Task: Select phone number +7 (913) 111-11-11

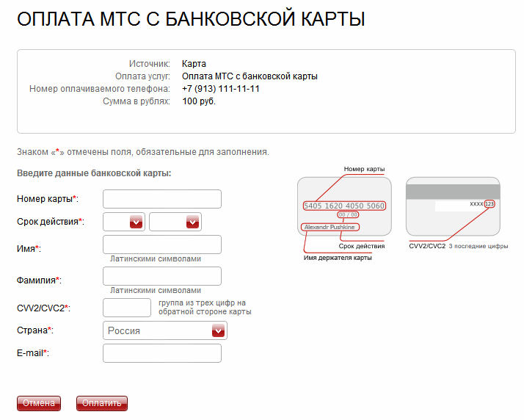Action: [x=221, y=89]
